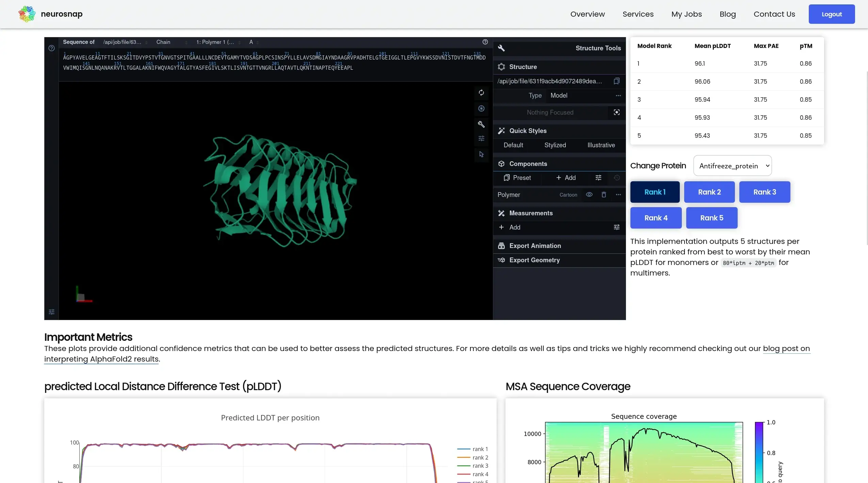
Task: Go to the Services menu item
Action: (x=638, y=14)
